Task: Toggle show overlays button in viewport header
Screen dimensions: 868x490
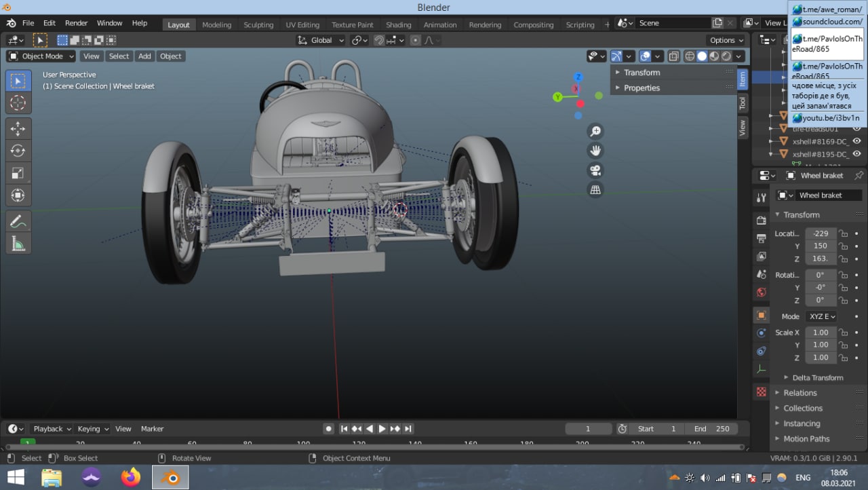Action: click(646, 56)
